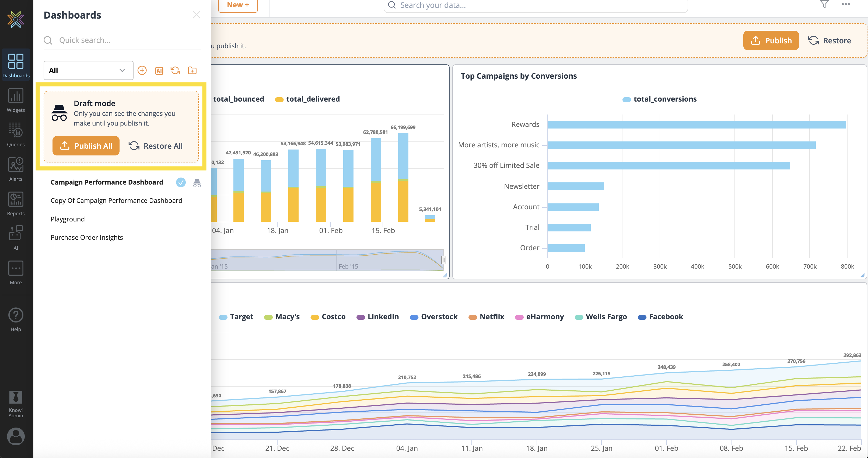Open the filter funnel icon

coord(824,4)
